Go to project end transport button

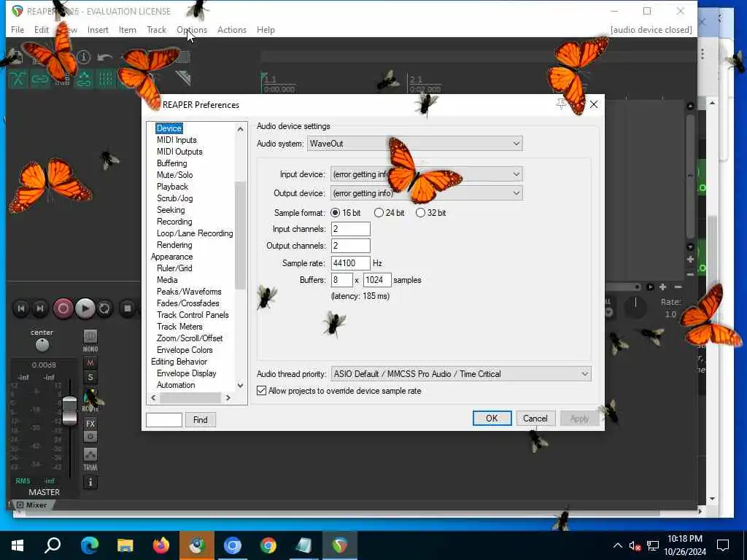click(x=41, y=308)
